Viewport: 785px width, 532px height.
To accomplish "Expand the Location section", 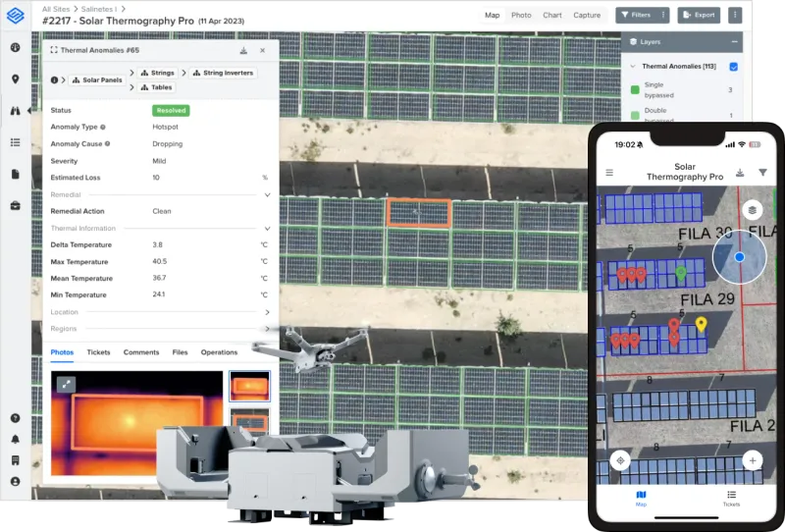I will [x=267, y=312].
